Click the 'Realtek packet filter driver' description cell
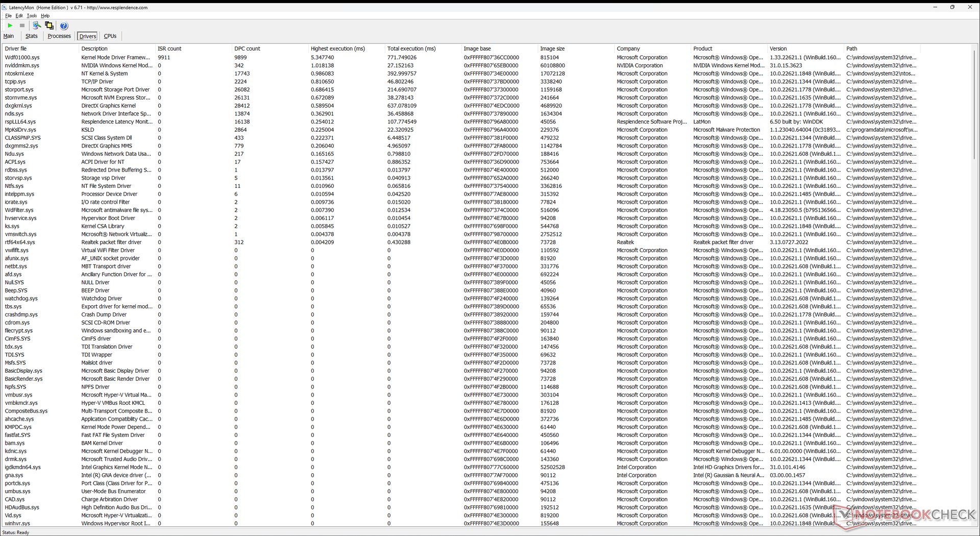Viewport: 980px width, 536px height. [111, 242]
